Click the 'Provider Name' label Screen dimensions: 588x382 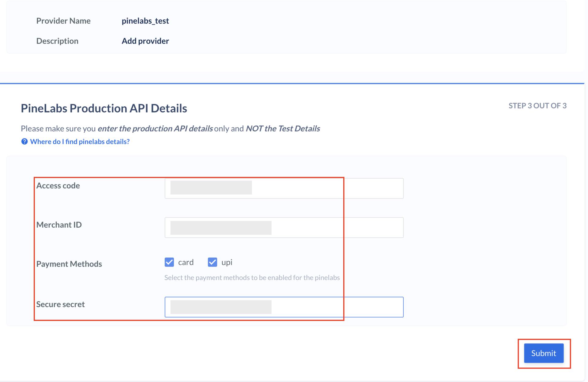pyautogui.click(x=63, y=21)
